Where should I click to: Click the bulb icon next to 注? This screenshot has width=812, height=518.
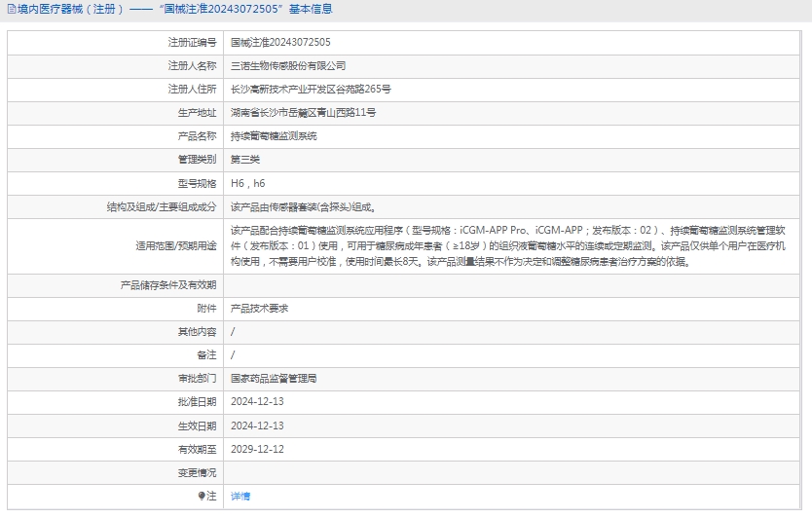click(x=202, y=496)
